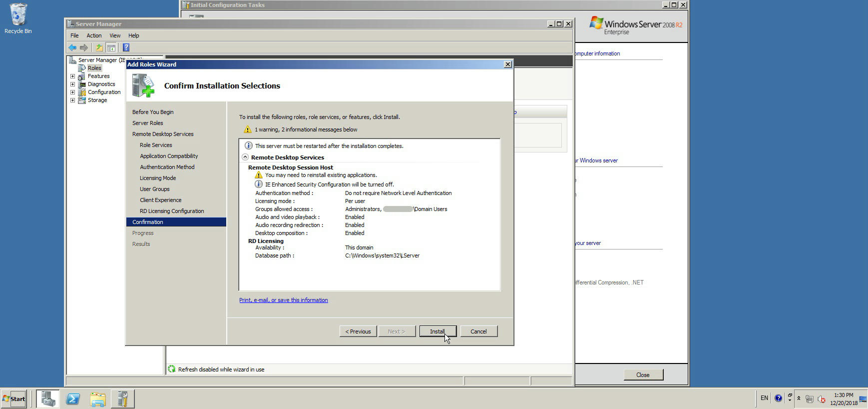Expand the Configuration tree node

coord(73,92)
